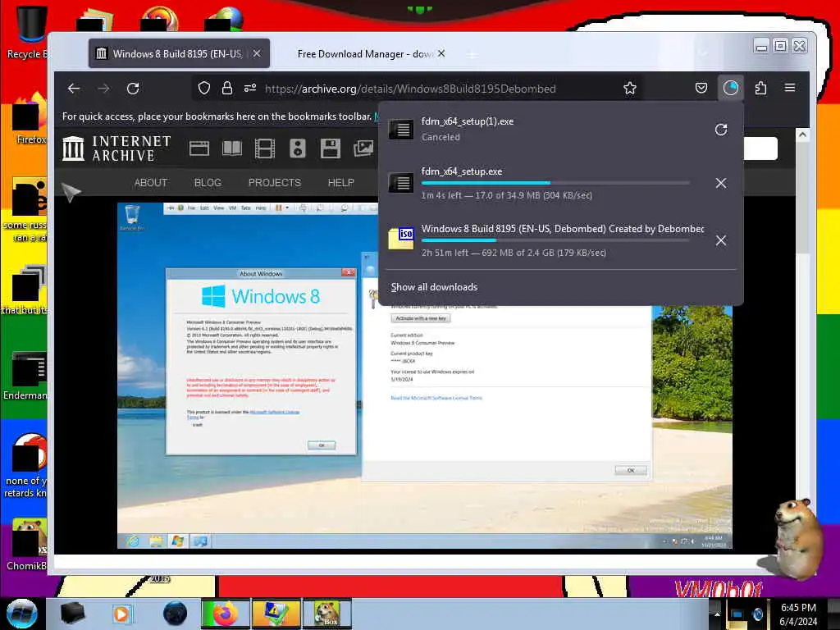Image resolution: width=840 pixels, height=630 pixels.
Task: Close the Free Download Manager tab
Action: (x=441, y=53)
